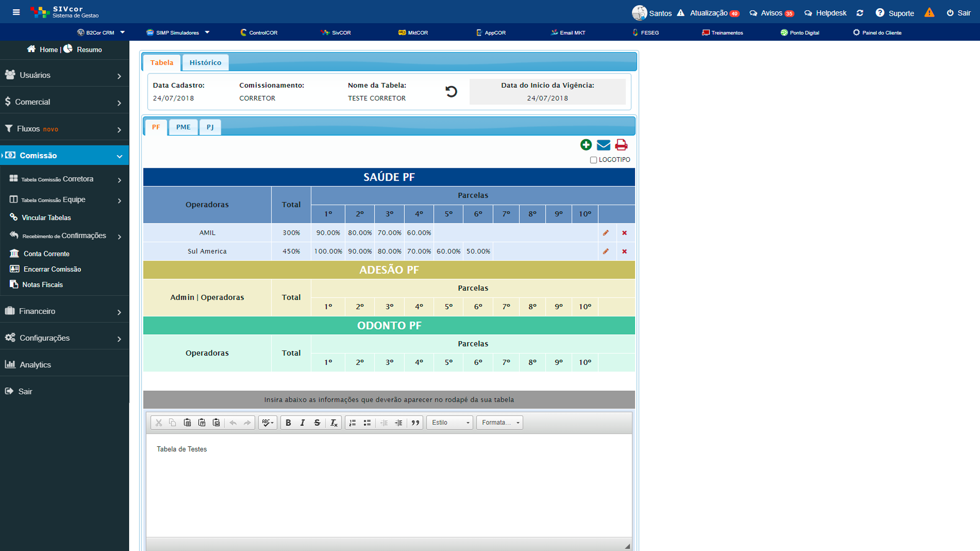This screenshot has width=980, height=551.
Task: Click the green add operadora plus icon
Action: point(586,145)
